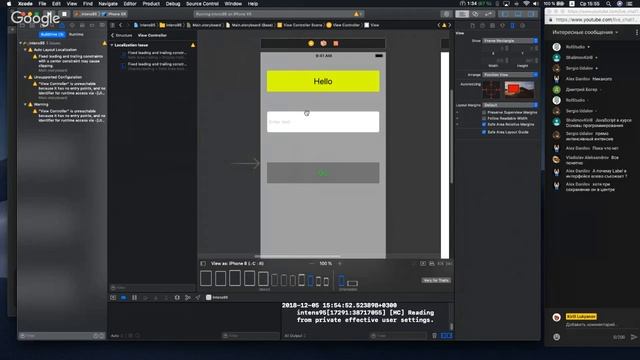The image size is (640, 360).
Task: Toggle Safe Area Layout Guide checkbox
Action: point(484,132)
